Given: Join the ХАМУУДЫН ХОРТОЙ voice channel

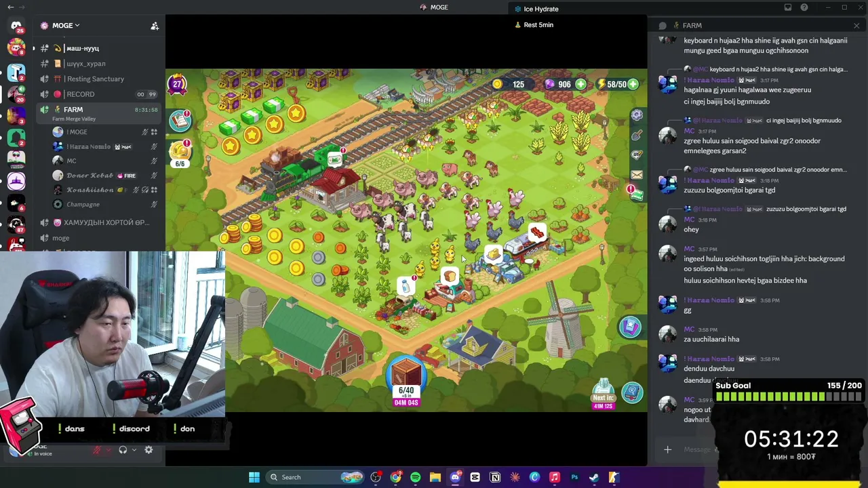Looking at the screenshot, I should [x=99, y=222].
